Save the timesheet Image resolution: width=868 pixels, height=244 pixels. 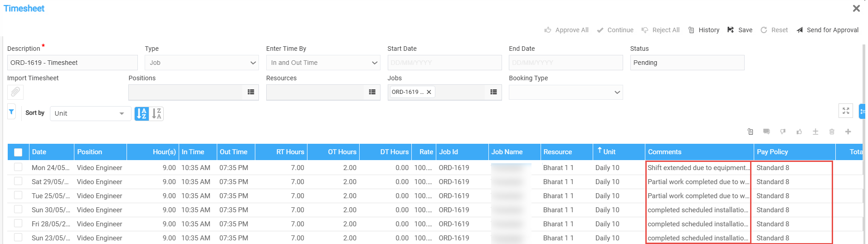[740, 30]
